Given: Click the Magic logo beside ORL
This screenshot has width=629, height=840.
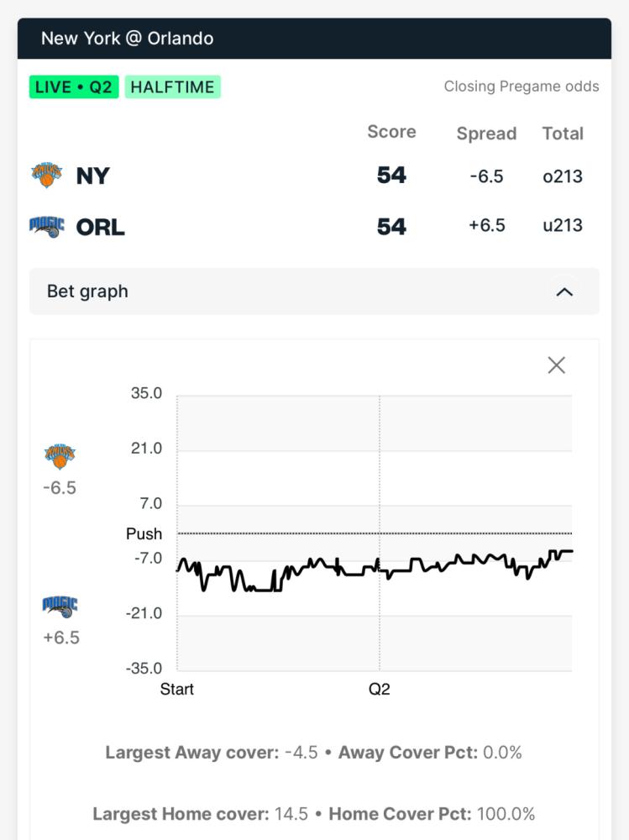Looking at the screenshot, I should 47,227.
